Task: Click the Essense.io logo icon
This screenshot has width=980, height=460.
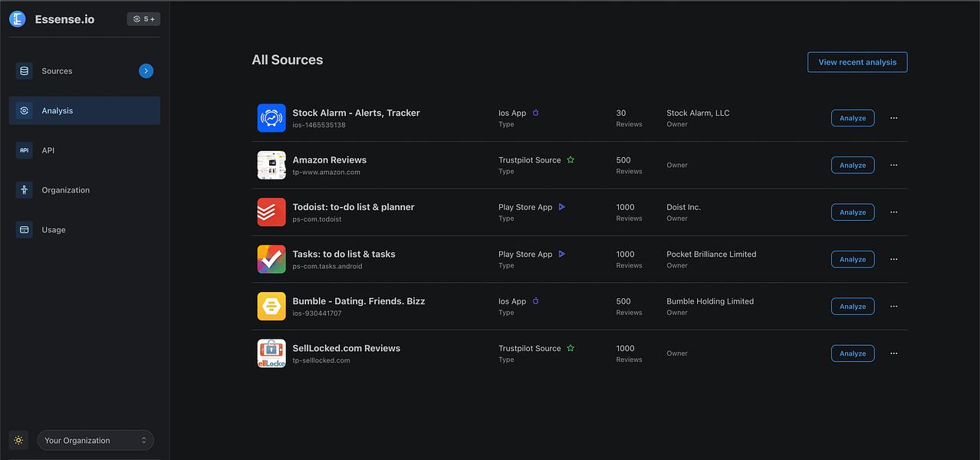Action: pyautogui.click(x=18, y=19)
